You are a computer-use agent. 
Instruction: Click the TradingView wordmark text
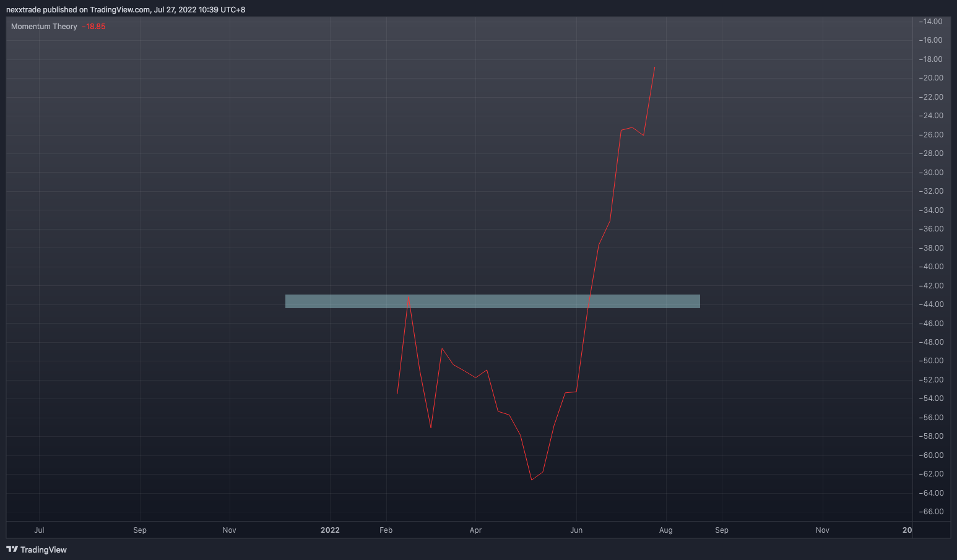[x=43, y=549]
